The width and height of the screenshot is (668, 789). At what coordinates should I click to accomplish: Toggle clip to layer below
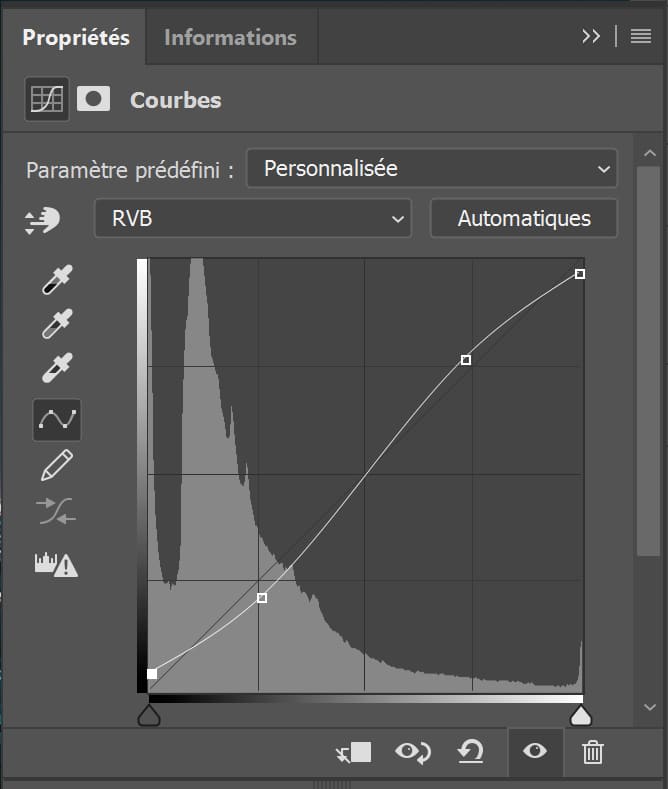click(x=354, y=752)
